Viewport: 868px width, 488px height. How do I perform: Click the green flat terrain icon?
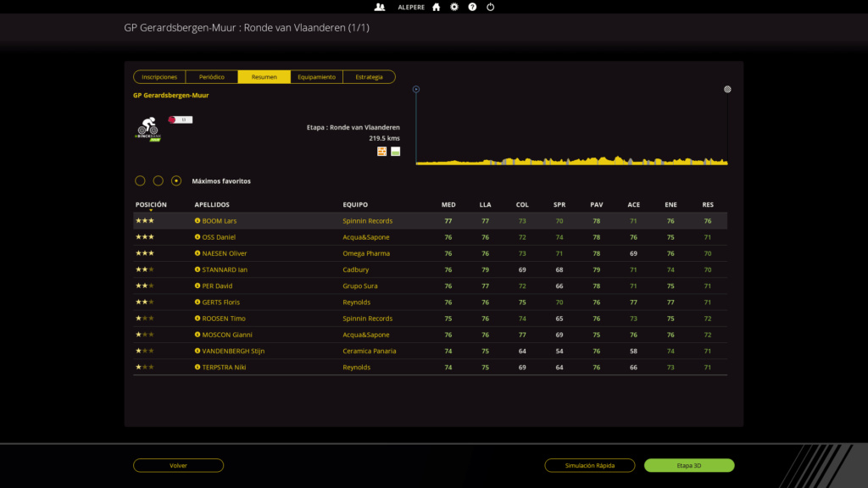395,151
